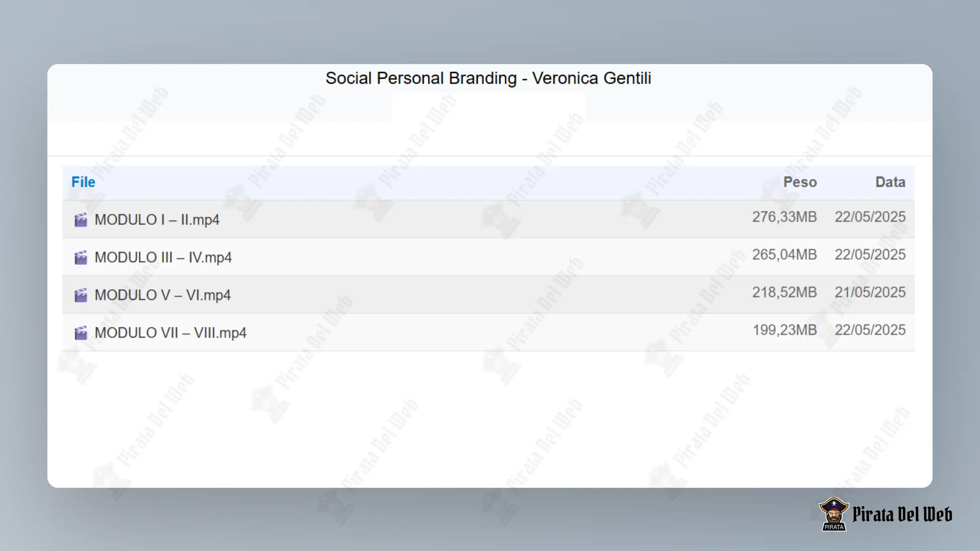The image size is (980, 551).
Task: Click the Social Personal Branding - Veronica Gentili title
Action: point(488,78)
